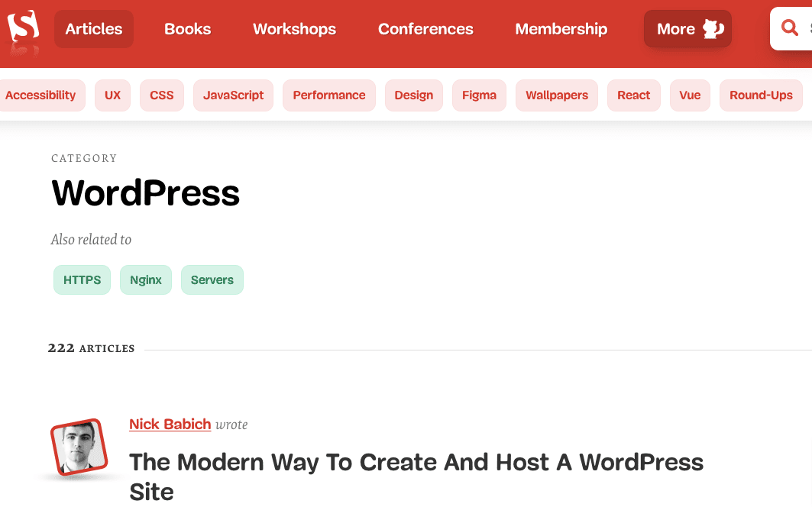The height and width of the screenshot is (520, 812).
Task: Open the Articles menu item
Action: point(94,29)
